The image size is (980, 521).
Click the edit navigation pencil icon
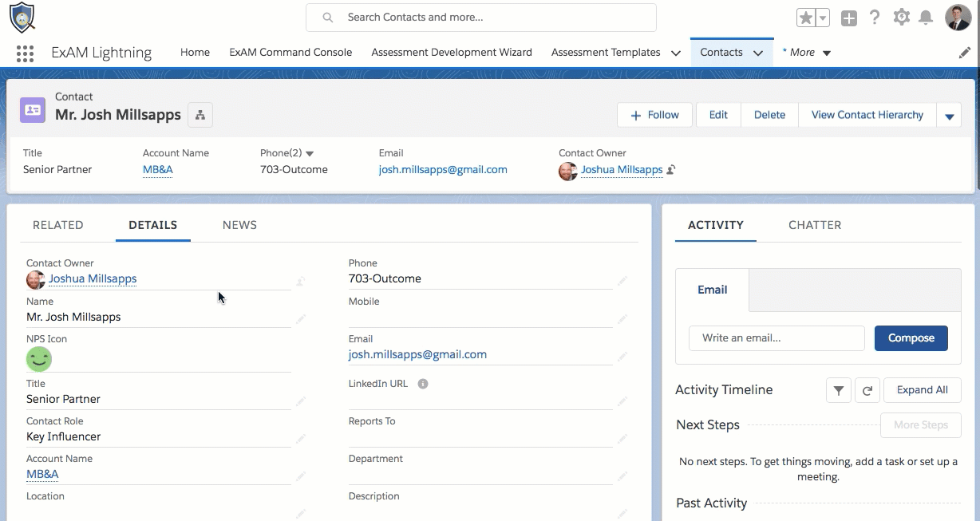(x=965, y=53)
